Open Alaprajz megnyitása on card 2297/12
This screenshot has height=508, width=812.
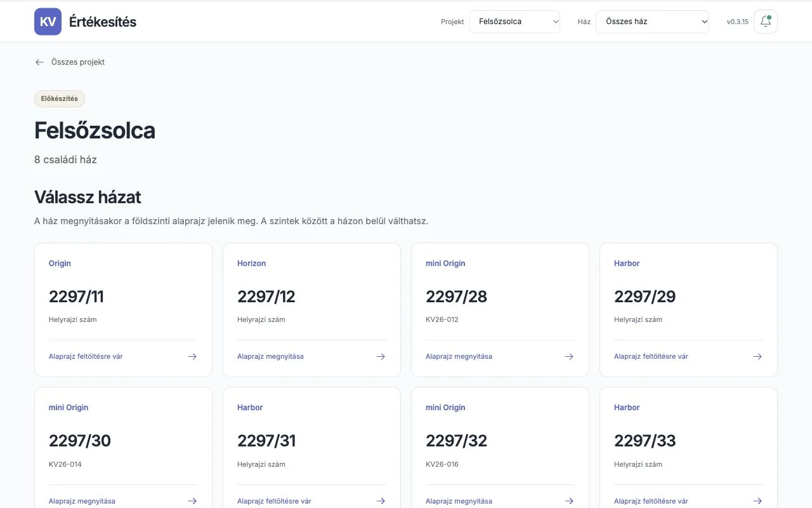pos(270,356)
